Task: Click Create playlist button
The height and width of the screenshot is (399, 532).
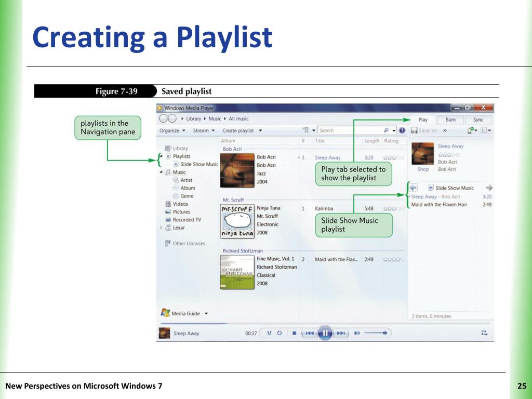Action: pyautogui.click(x=238, y=130)
